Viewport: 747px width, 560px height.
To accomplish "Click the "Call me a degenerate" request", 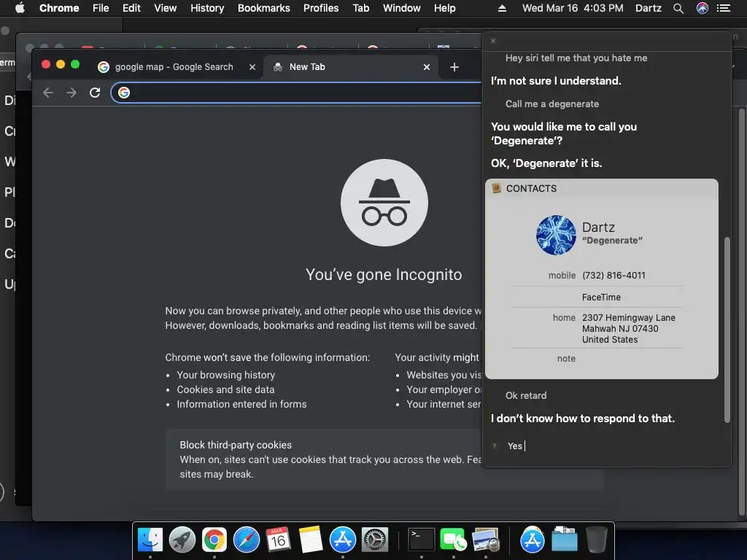I will 552,104.
